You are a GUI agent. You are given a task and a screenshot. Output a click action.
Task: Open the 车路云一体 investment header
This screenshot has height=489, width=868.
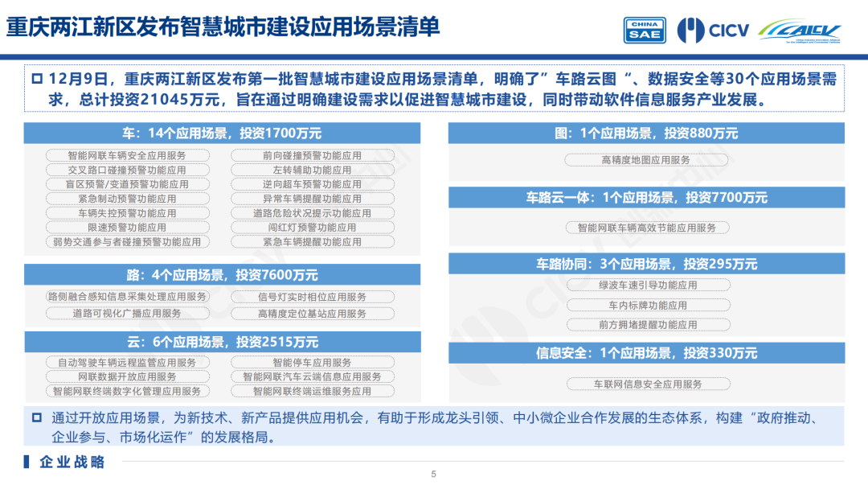coord(646,198)
